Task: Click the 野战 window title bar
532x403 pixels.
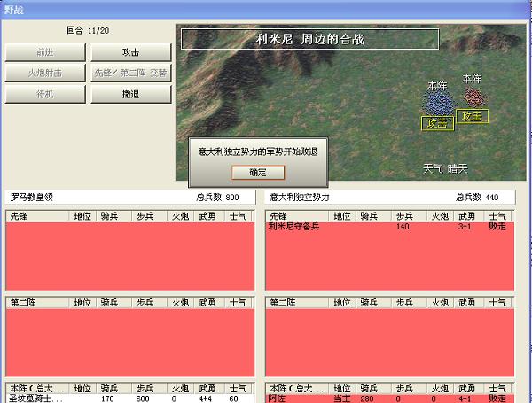Action: (266, 10)
